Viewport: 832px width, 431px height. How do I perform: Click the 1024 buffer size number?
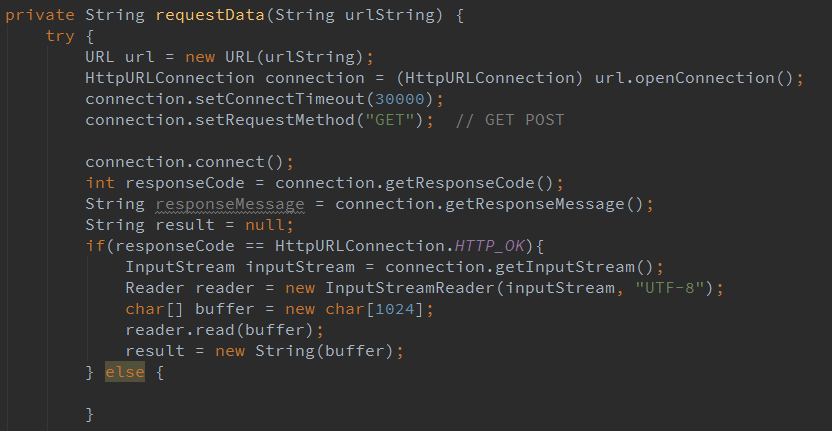coord(405,309)
